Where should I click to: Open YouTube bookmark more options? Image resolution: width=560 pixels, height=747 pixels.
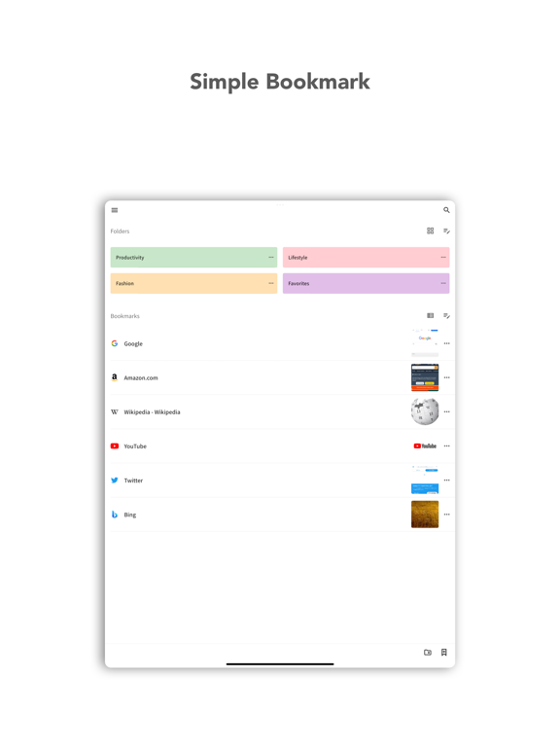(x=446, y=445)
